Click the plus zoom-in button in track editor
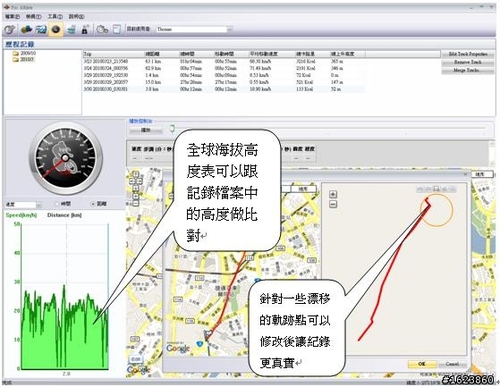Image resolution: width=500 pixels, height=387 pixels. point(333,194)
